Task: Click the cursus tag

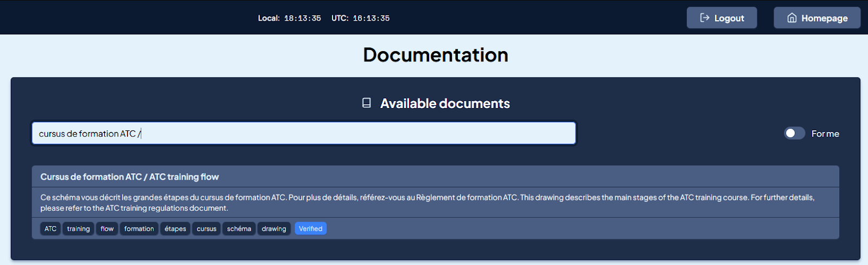Action: (x=207, y=229)
